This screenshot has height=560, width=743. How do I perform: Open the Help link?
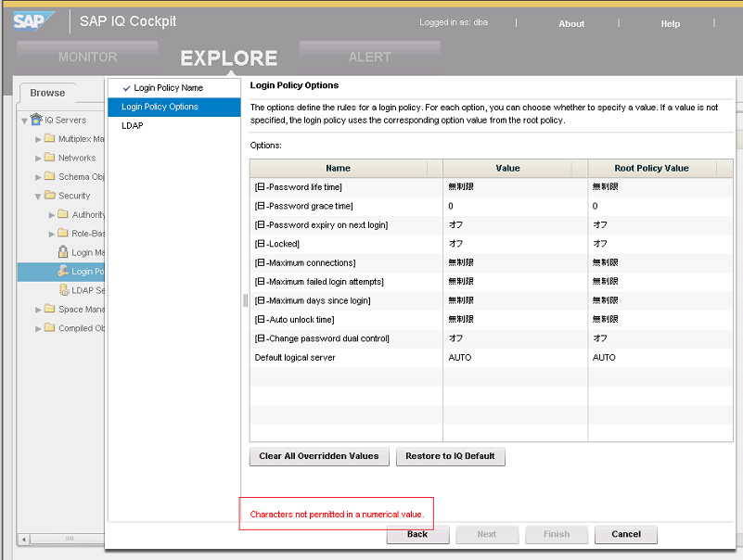[671, 24]
